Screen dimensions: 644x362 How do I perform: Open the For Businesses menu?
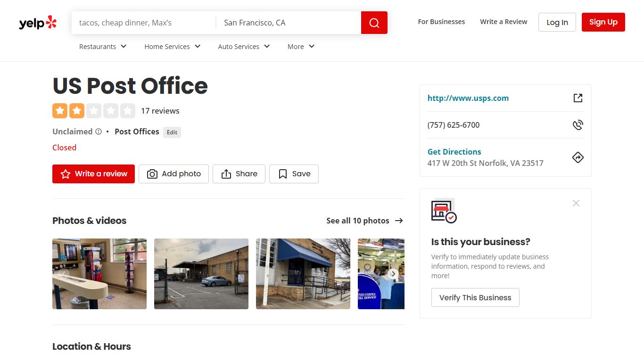(x=441, y=22)
